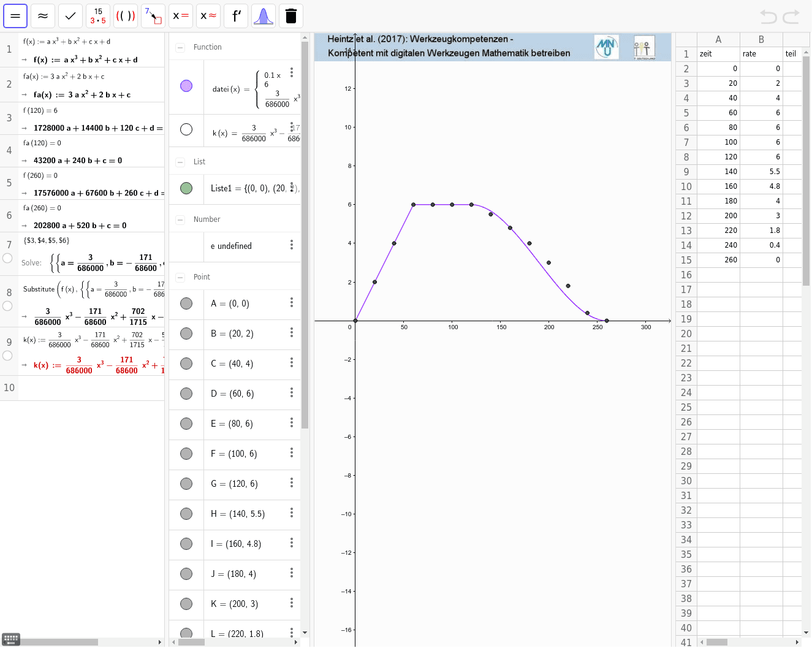Click the Delete trash can tool
Image resolution: width=812 pixels, height=648 pixels.
pyautogui.click(x=291, y=16)
